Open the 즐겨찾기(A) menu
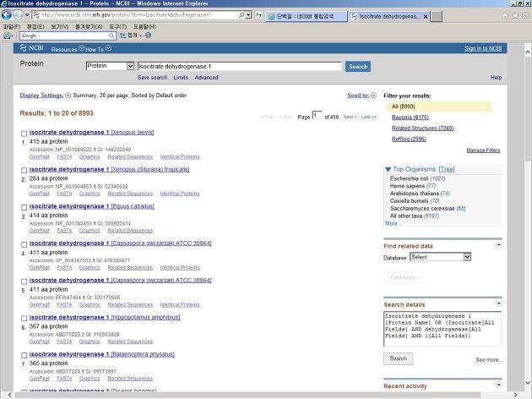The image size is (532, 399). point(89,26)
